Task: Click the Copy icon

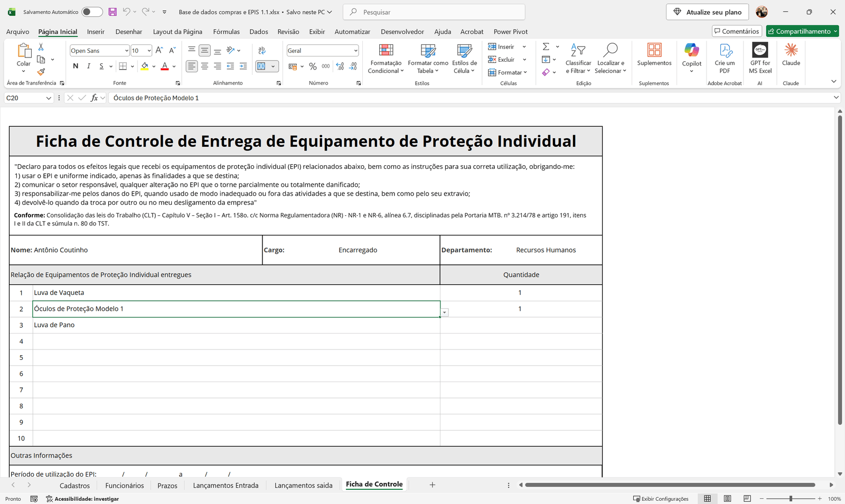Action: [x=41, y=59]
